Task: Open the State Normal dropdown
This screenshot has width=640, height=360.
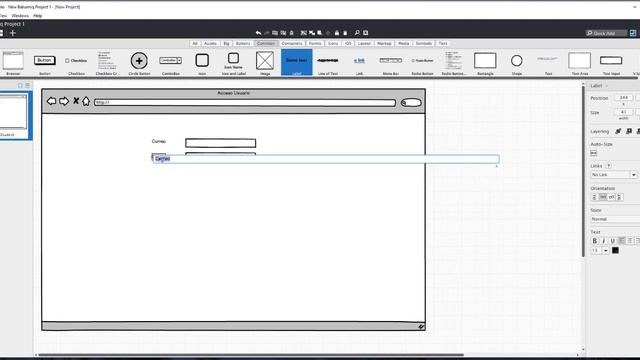Action: coord(615,219)
